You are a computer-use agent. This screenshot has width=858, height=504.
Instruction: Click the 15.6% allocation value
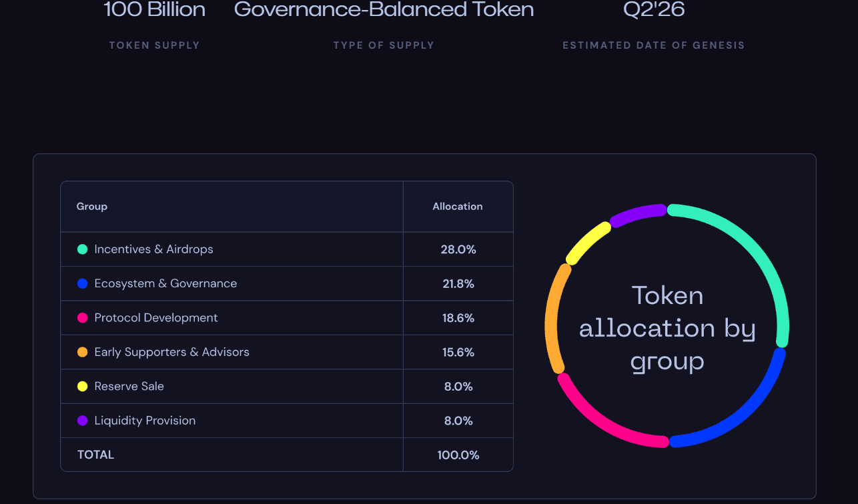(x=458, y=352)
